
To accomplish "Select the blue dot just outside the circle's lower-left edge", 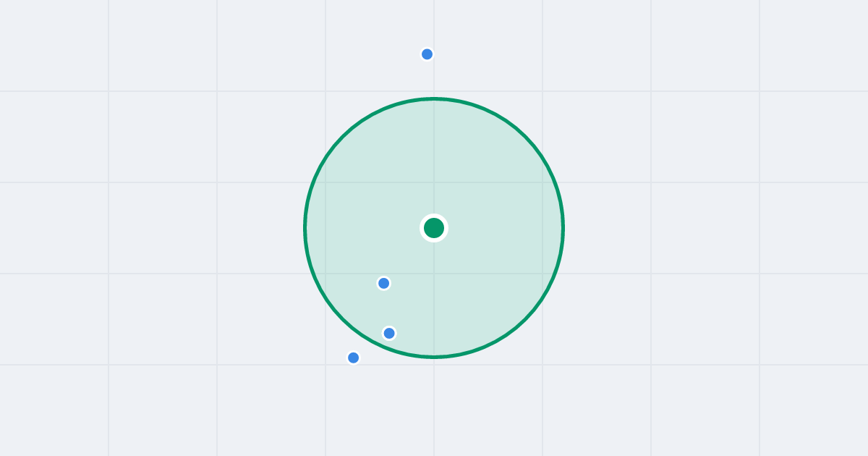I will (x=353, y=358).
